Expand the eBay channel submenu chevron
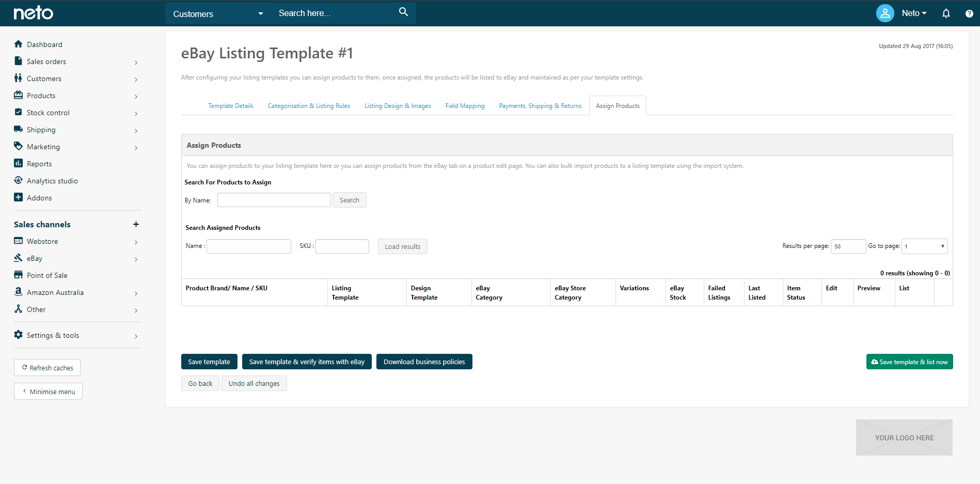Viewport: 980px width, 484px height. [136, 259]
